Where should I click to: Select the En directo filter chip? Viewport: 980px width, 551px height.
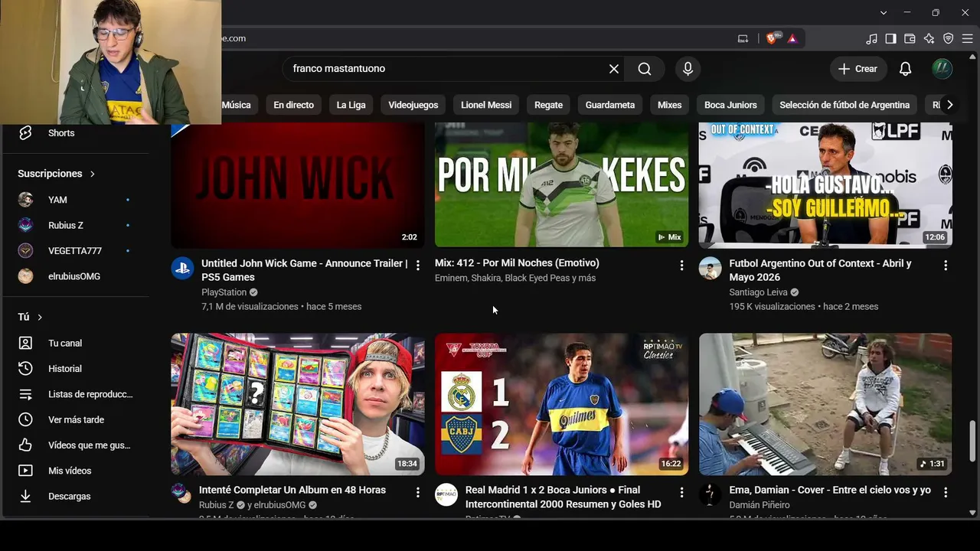point(294,105)
